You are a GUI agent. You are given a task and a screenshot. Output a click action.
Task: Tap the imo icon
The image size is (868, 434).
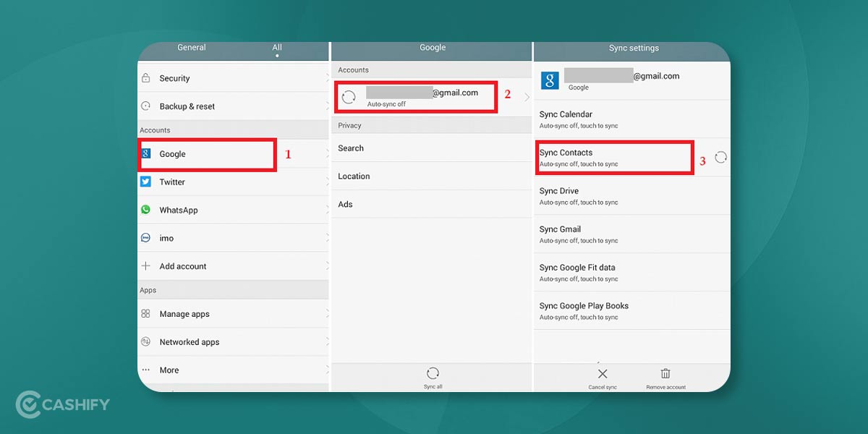click(x=145, y=238)
